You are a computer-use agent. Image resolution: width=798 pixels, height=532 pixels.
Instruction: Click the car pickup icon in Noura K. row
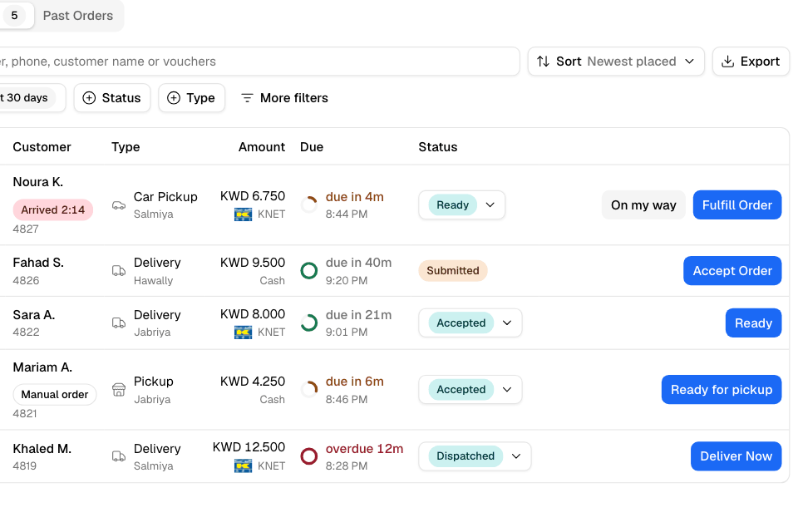(119, 205)
